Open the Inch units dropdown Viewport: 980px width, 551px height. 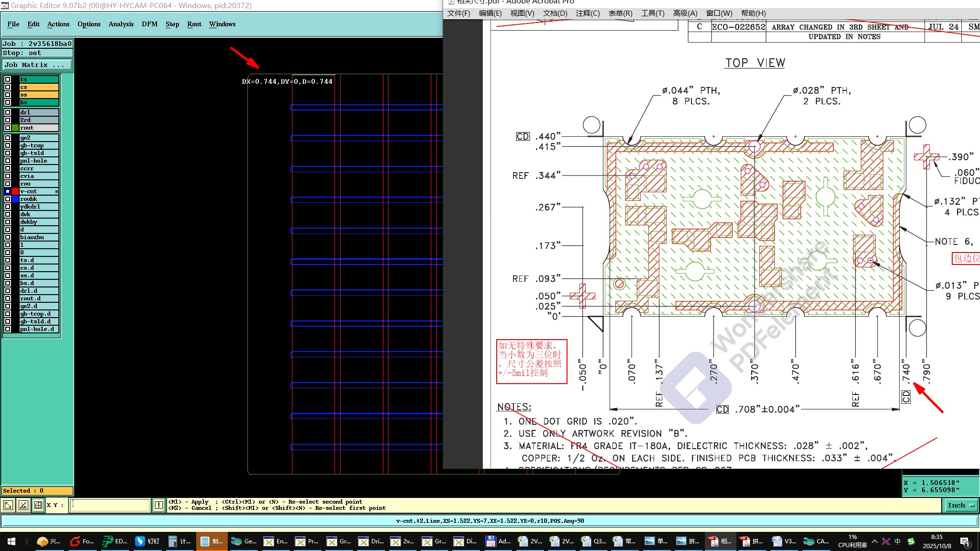pos(961,505)
